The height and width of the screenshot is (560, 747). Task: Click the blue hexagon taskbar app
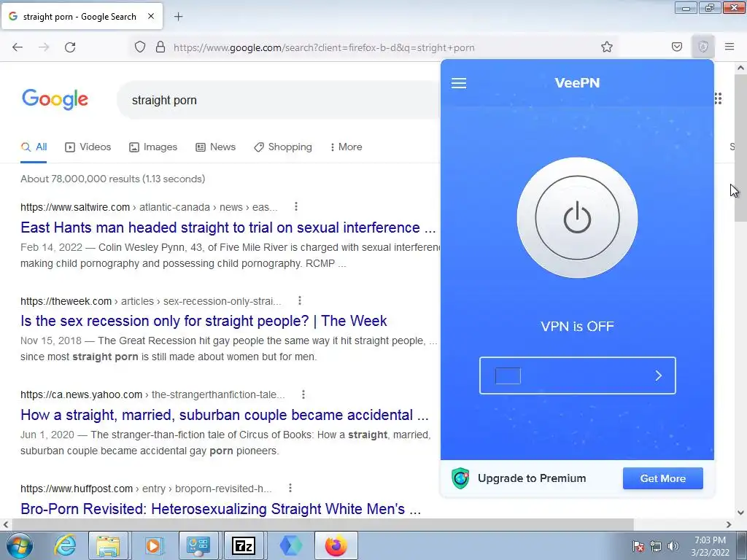click(x=290, y=545)
